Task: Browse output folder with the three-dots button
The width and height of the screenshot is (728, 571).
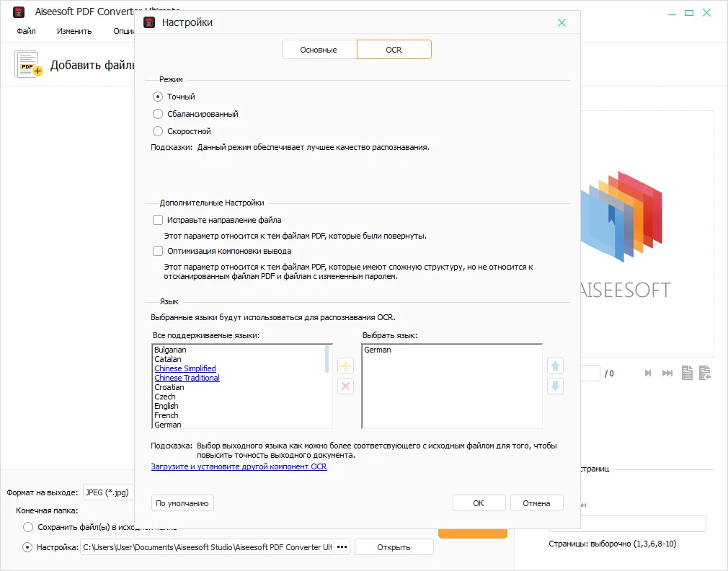Action: tap(342, 547)
